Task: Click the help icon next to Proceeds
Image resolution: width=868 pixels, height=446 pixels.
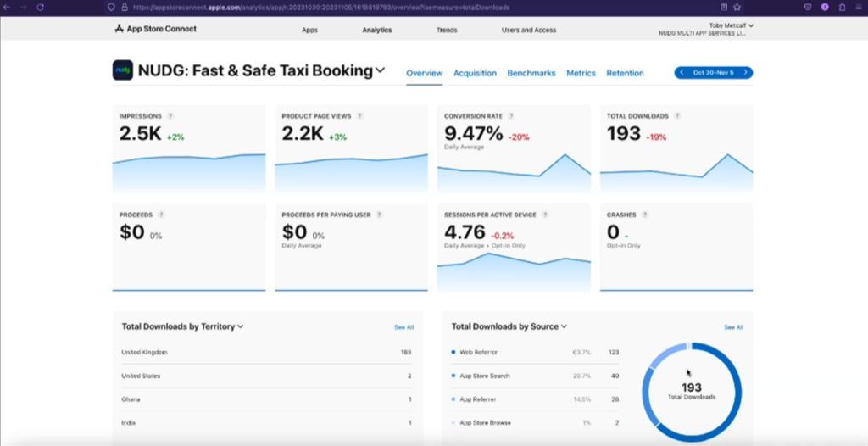Action: (161, 215)
